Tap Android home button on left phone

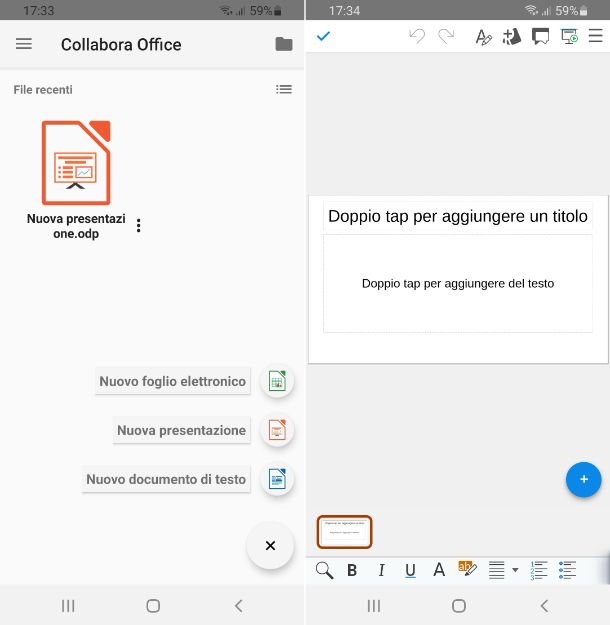click(153, 606)
